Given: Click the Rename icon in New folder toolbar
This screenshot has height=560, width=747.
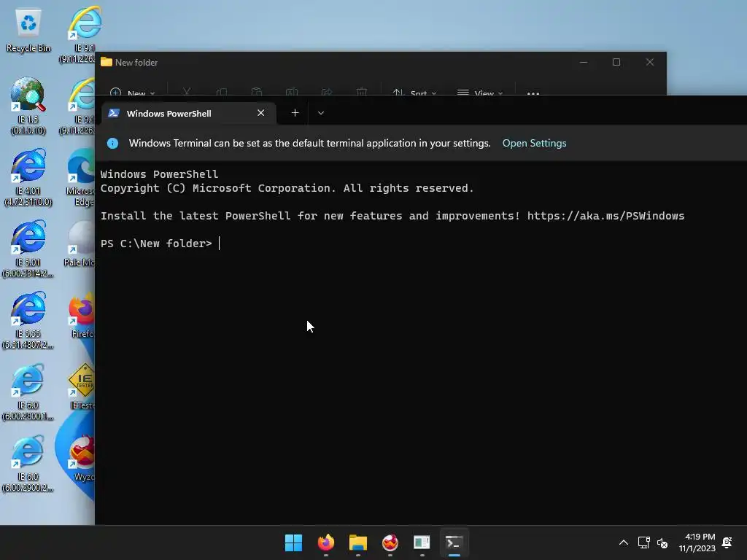Looking at the screenshot, I should (292, 91).
